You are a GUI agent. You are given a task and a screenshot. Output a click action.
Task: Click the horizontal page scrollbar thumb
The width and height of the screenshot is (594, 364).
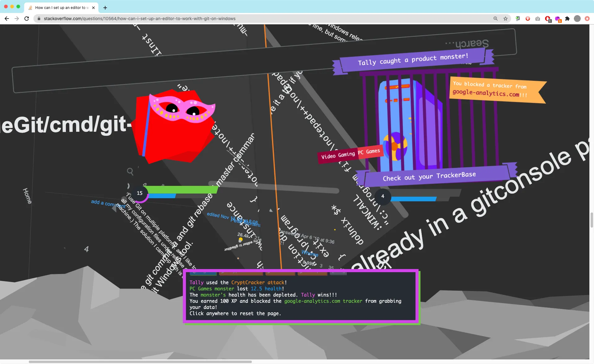pyautogui.click(x=140, y=362)
